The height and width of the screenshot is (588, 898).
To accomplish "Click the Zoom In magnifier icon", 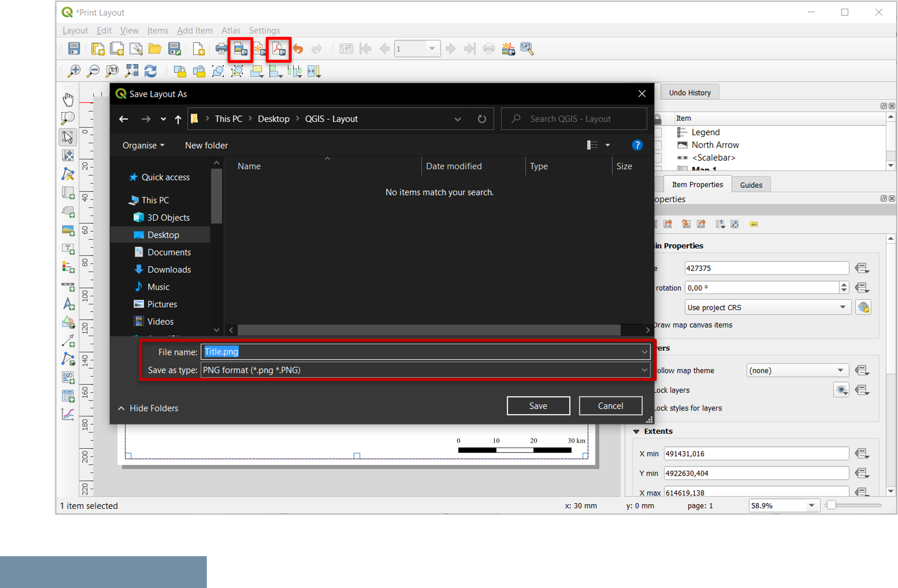I will pyautogui.click(x=74, y=71).
